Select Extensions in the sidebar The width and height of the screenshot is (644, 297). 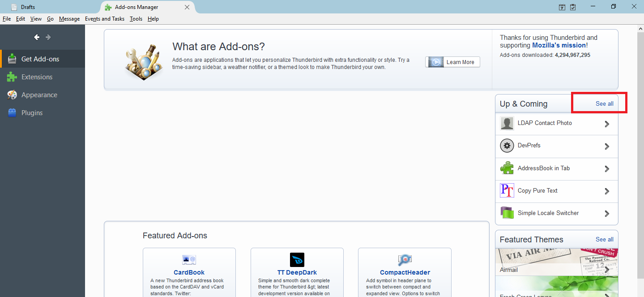[37, 77]
